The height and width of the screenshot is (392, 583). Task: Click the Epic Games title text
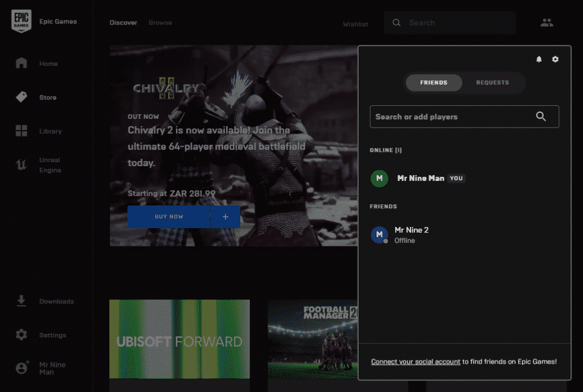click(x=58, y=22)
